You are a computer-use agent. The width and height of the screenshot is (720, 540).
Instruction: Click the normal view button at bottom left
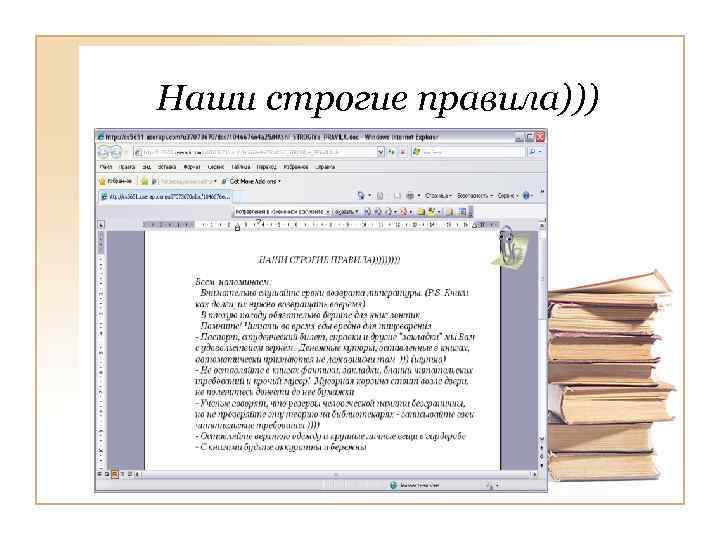click(100, 474)
